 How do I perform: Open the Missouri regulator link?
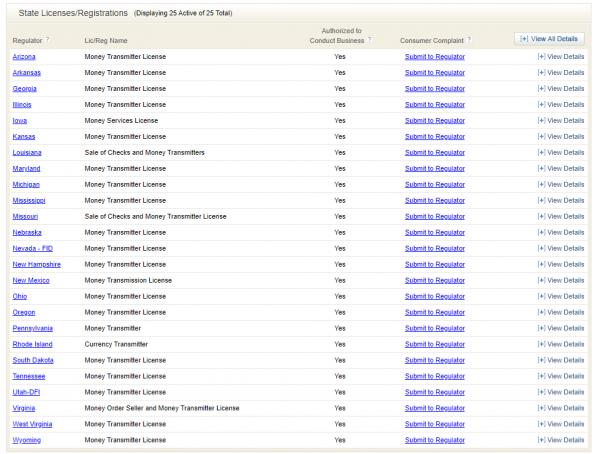(25, 217)
